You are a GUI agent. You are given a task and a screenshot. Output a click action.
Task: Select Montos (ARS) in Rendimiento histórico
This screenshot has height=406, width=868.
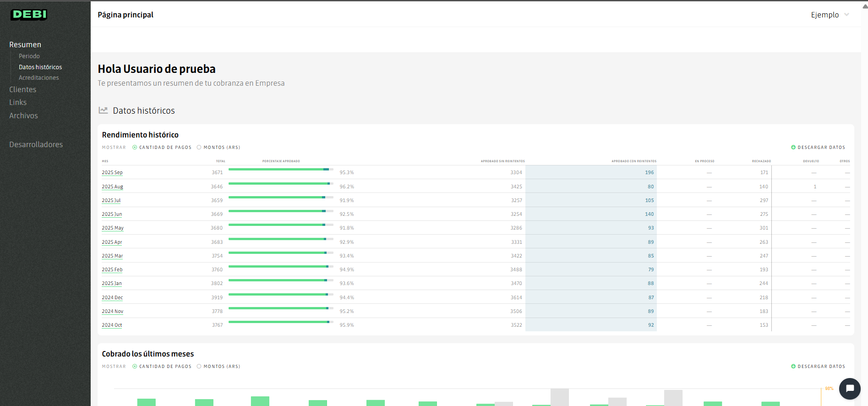tap(199, 148)
